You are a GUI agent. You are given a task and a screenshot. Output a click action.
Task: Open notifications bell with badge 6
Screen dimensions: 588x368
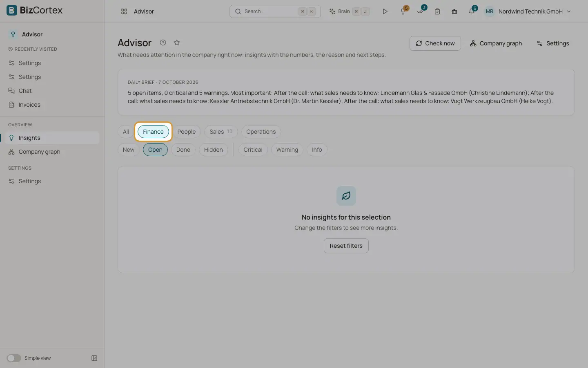tap(472, 11)
